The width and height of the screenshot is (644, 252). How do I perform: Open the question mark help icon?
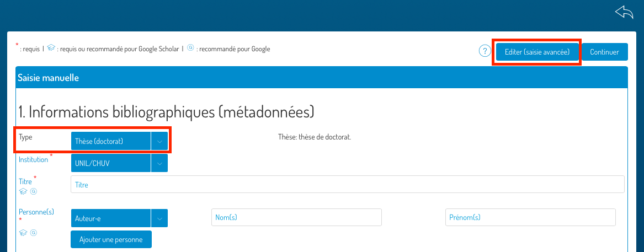click(485, 52)
